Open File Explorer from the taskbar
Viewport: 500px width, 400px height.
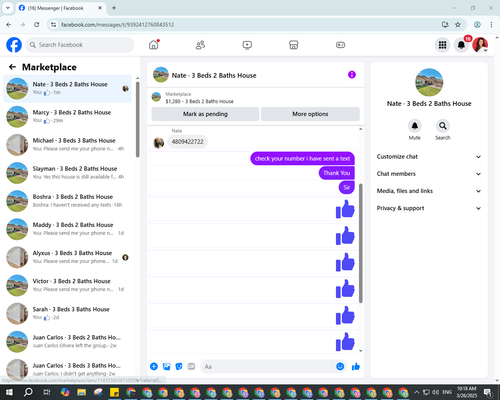pyautogui.click(x=82, y=392)
